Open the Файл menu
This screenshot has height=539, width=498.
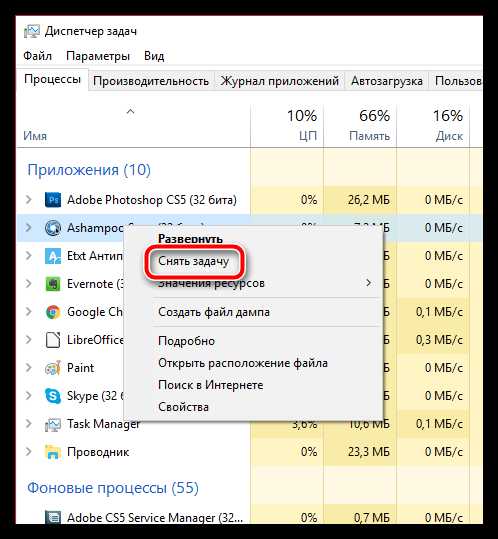[37, 56]
